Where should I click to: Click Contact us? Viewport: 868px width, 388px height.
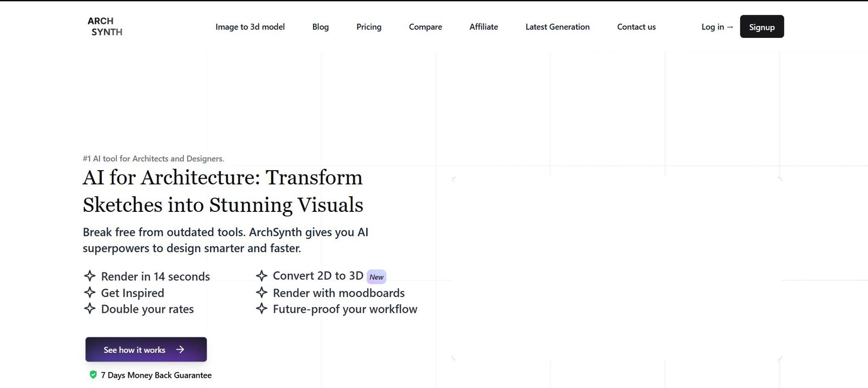tap(636, 27)
